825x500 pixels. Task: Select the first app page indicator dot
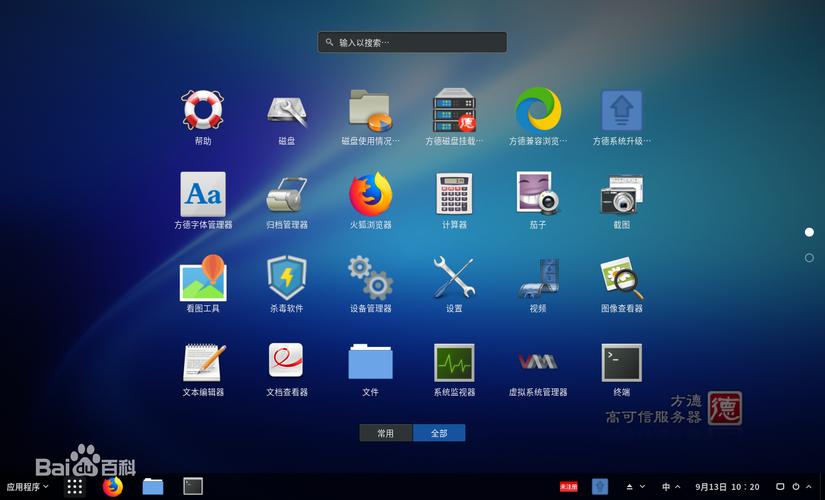point(809,232)
